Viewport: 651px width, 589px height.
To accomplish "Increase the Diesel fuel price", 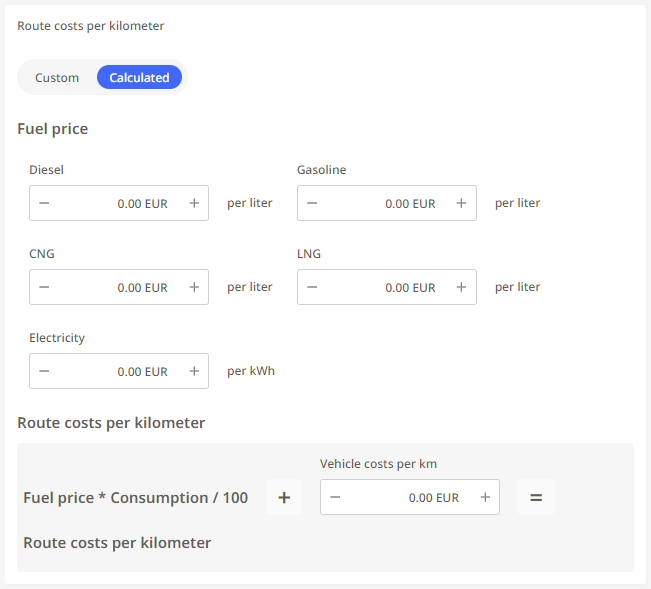I will click(x=194, y=203).
